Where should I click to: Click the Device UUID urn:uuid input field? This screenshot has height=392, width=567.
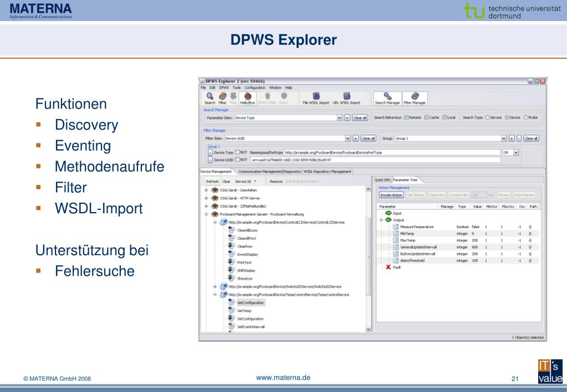pos(375,159)
